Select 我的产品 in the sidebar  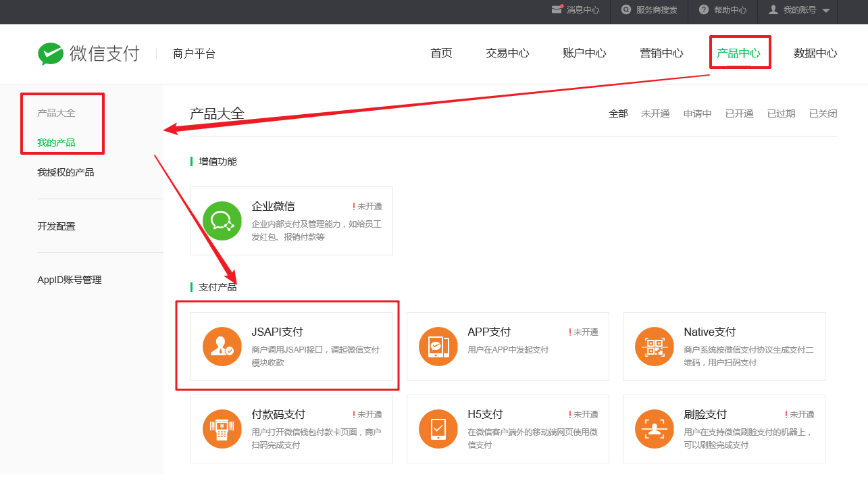pyautogui.click(x=56, y=143)
